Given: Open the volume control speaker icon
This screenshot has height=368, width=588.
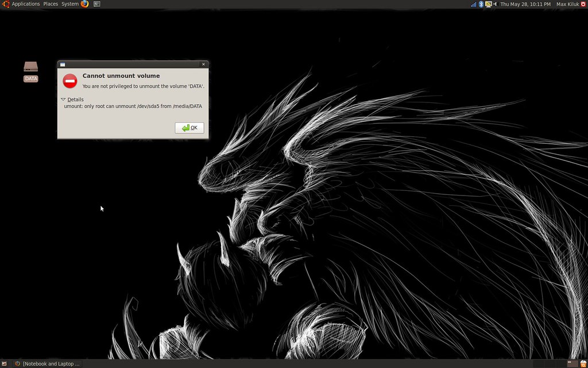Looking at the screenshot, I should [495, 4].
